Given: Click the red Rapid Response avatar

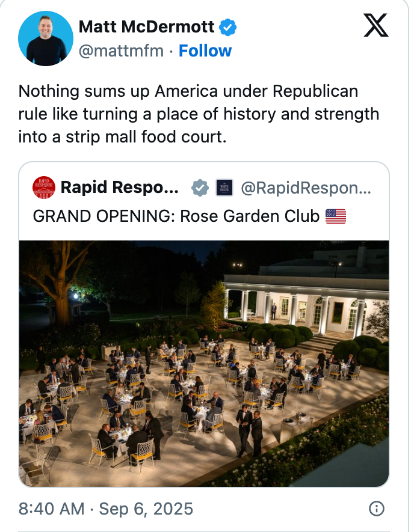Looking at the screenshot, I should 43,187.
